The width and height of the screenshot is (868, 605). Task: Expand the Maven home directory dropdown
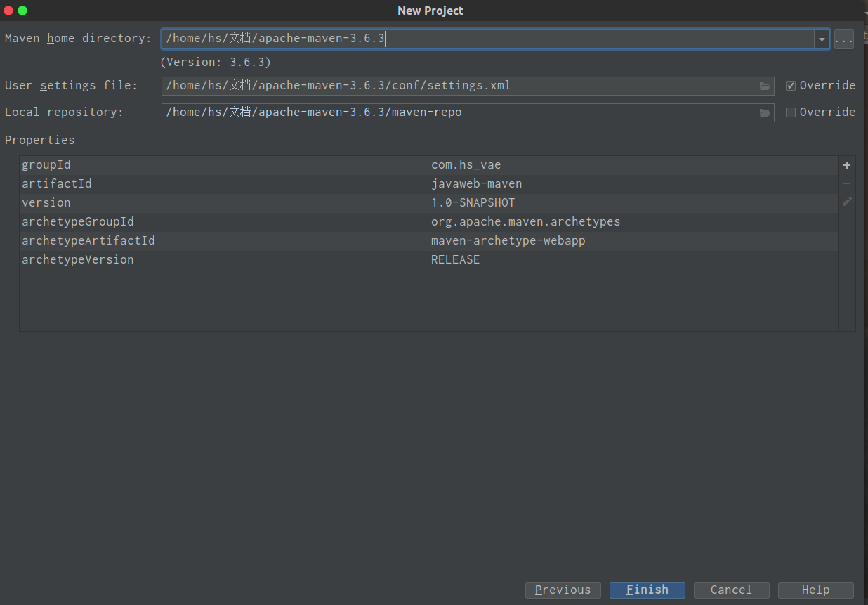pyautogui.click(x=822, y=39)
